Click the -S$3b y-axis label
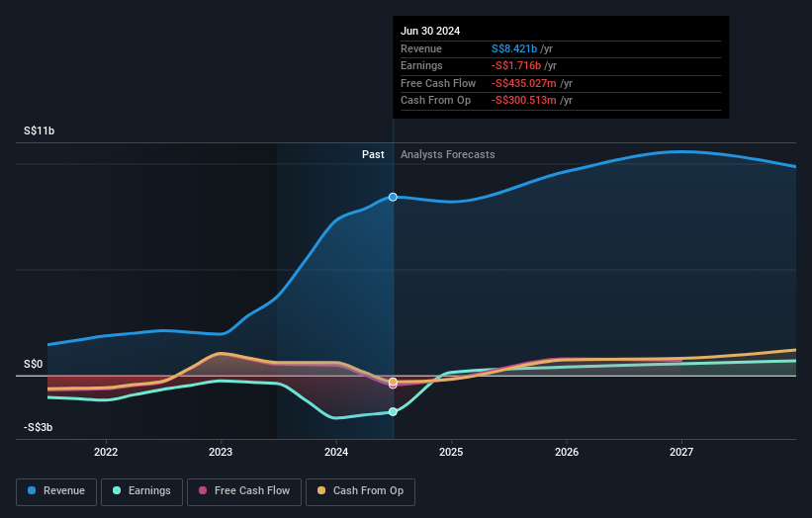This screenshot has height=518, width=812. click(x=38, y=427)
